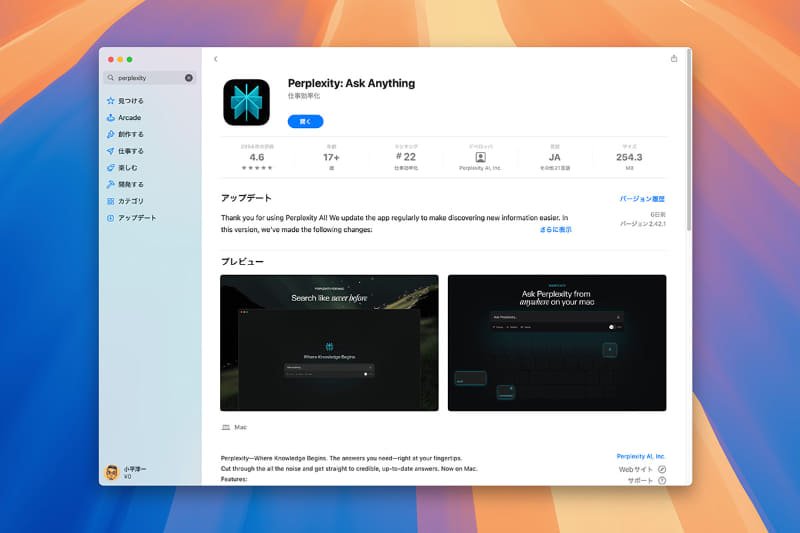Click the search field containing perplexity
The width and height of the screenshot is (800, 533).
pos(150,78)
